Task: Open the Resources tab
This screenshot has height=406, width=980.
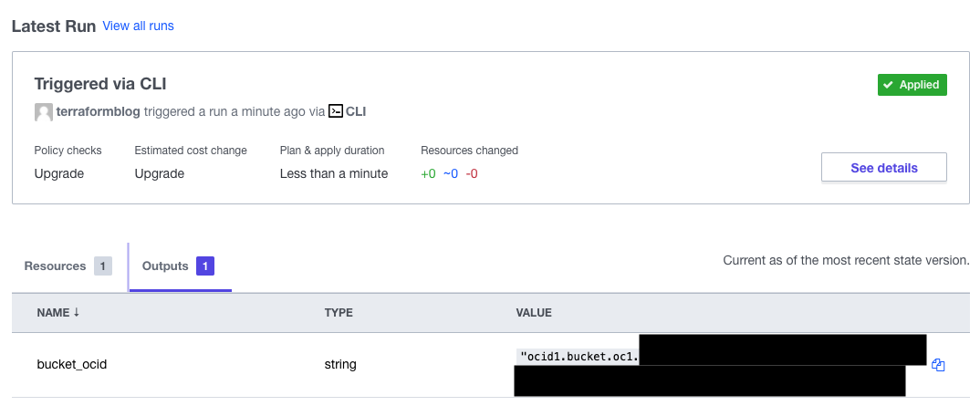Action: point(55,266)
